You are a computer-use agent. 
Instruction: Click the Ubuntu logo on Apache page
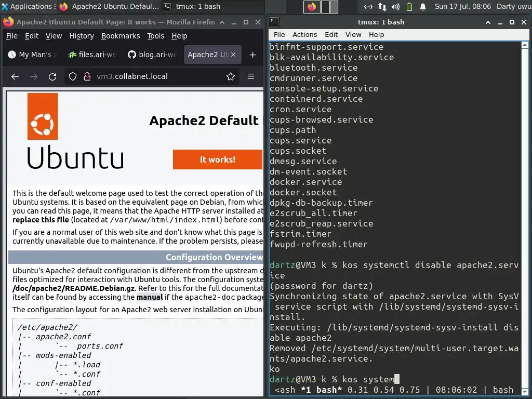click(75, 131)
